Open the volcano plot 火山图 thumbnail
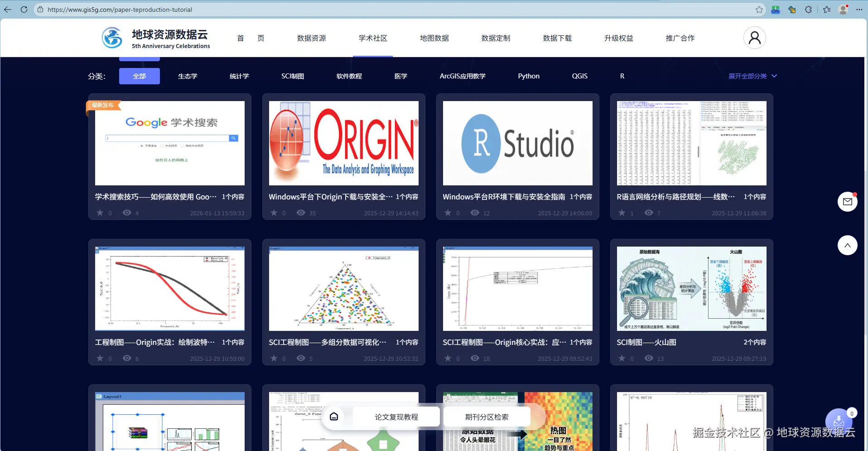Screen dimensions: 868x451 click(x=692, y=289)
